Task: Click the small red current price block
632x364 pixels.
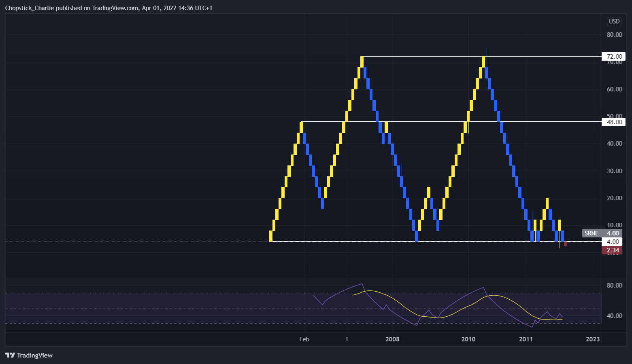Action: [566, 244]
